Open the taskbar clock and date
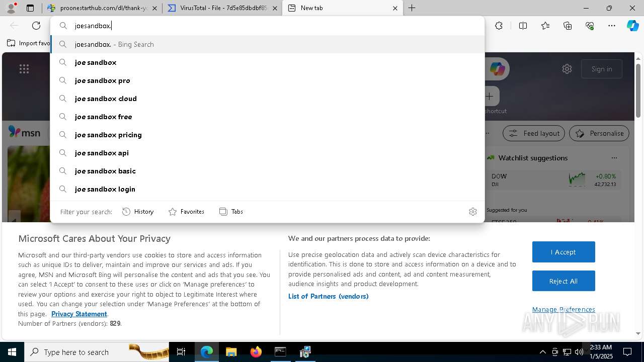 tap(601, 352)
